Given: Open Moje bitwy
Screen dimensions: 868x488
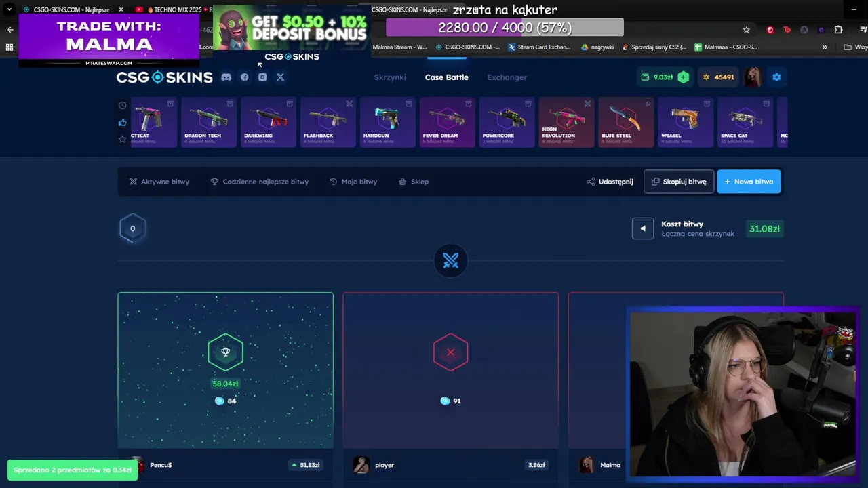Looking at the screenshot, I should pos(353,182).
